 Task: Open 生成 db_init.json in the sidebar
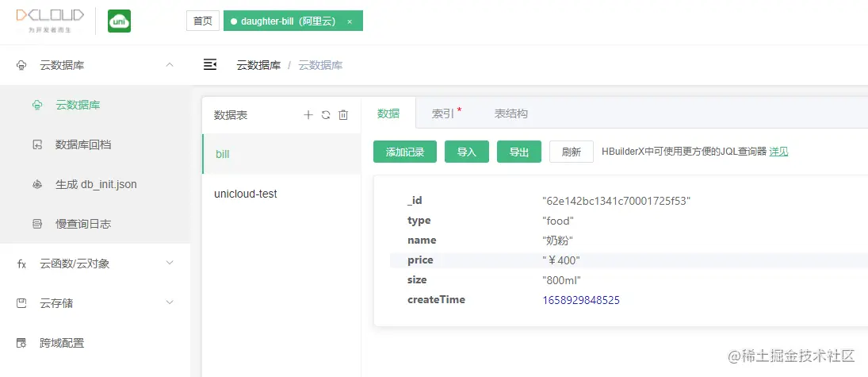coord(95,185)
